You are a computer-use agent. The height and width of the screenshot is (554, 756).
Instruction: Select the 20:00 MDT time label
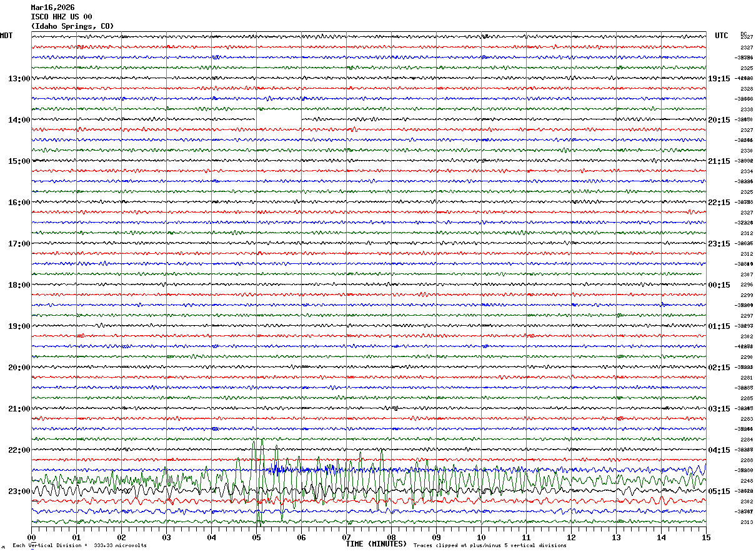[19, 368]
